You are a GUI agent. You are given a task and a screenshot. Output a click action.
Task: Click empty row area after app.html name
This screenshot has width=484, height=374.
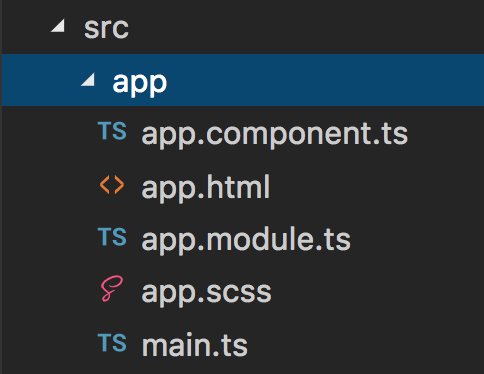(378, 187)
